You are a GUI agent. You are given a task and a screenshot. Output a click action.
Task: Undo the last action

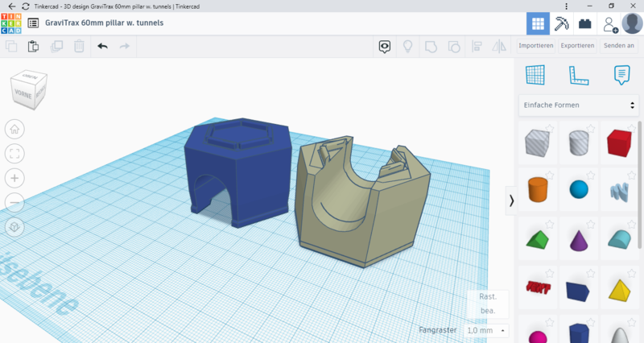(x=102, y=47)
